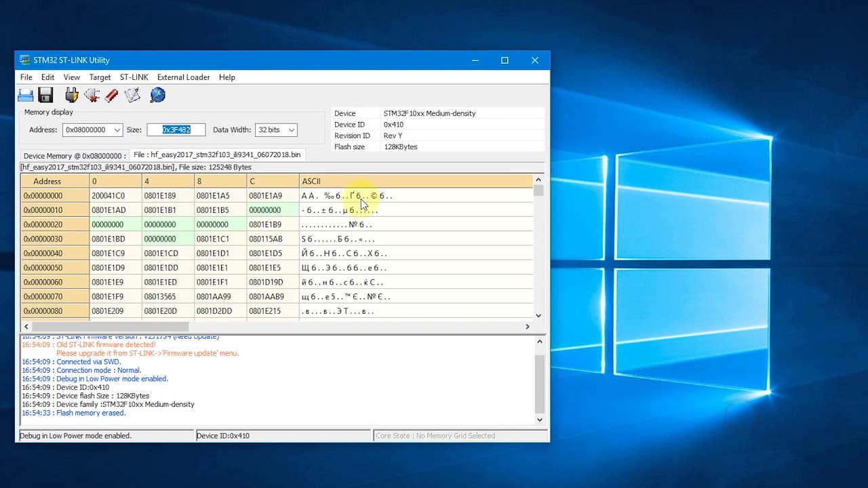
Task: Open the ST-LINK menu
Action: pos(134,77)
